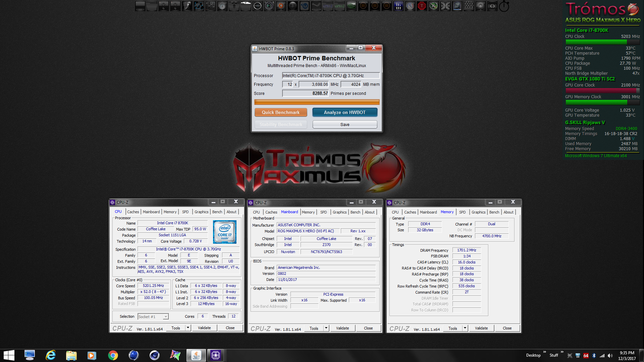Click the Processor name field in HWBOT Prime

[331, 76]
